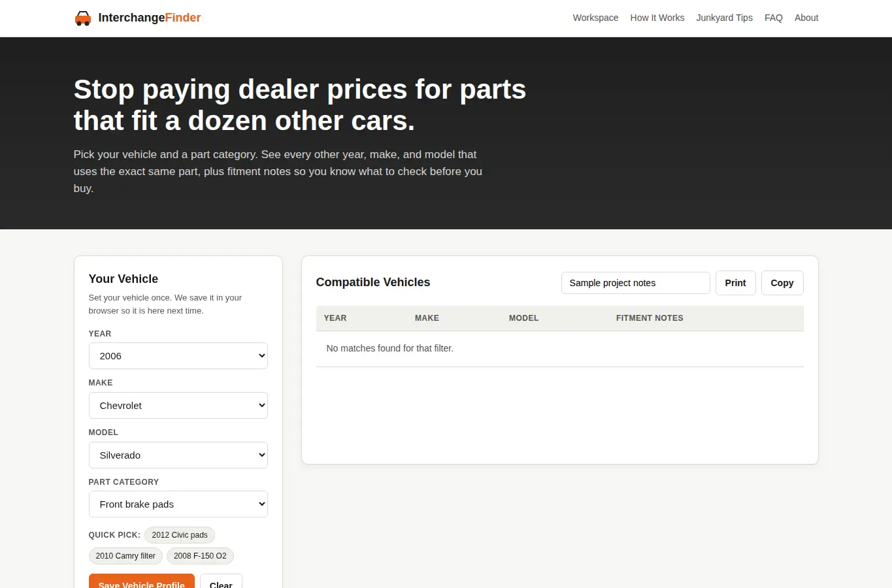Pick the 2008 F-150 O2 quick chip
Viewport: 892px width, 588px height.
pos(200,556)
